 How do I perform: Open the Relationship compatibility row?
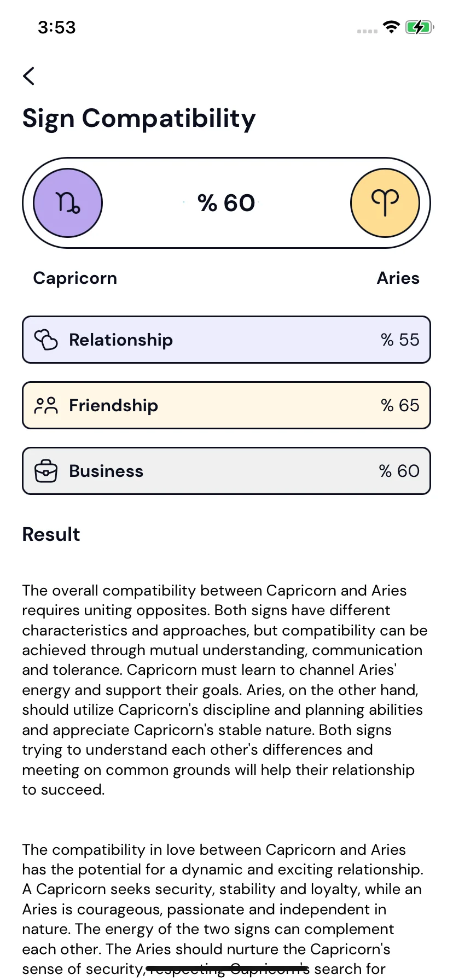pos(226,340)
